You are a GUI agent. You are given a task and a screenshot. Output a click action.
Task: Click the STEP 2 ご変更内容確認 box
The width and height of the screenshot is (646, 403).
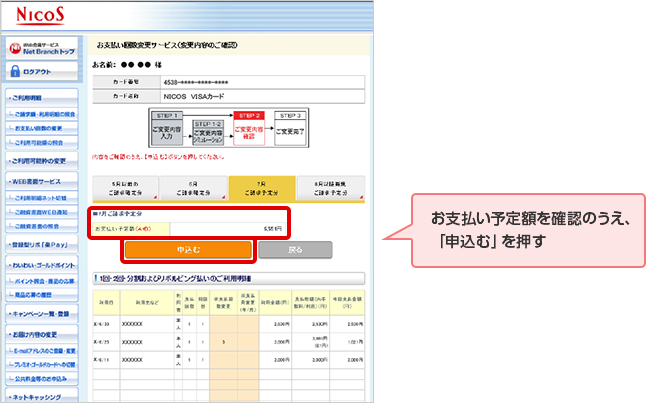pos(249,128)
